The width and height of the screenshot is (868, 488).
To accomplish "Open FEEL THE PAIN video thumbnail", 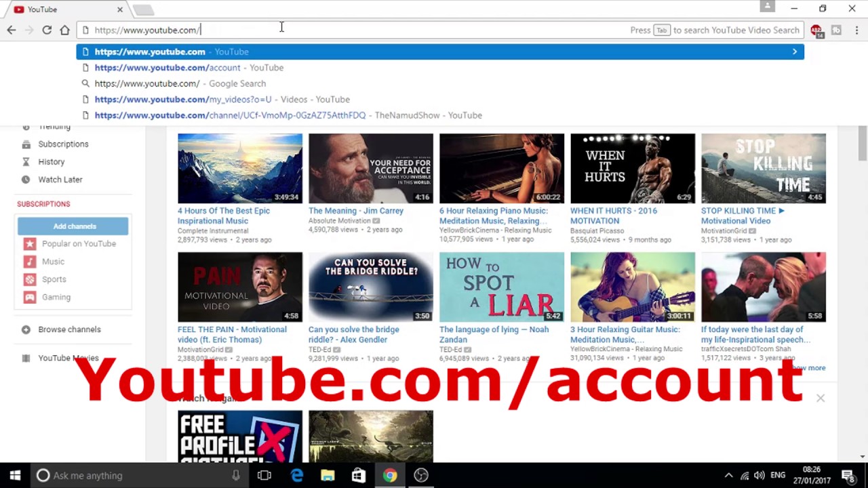I will coord(240,287).
